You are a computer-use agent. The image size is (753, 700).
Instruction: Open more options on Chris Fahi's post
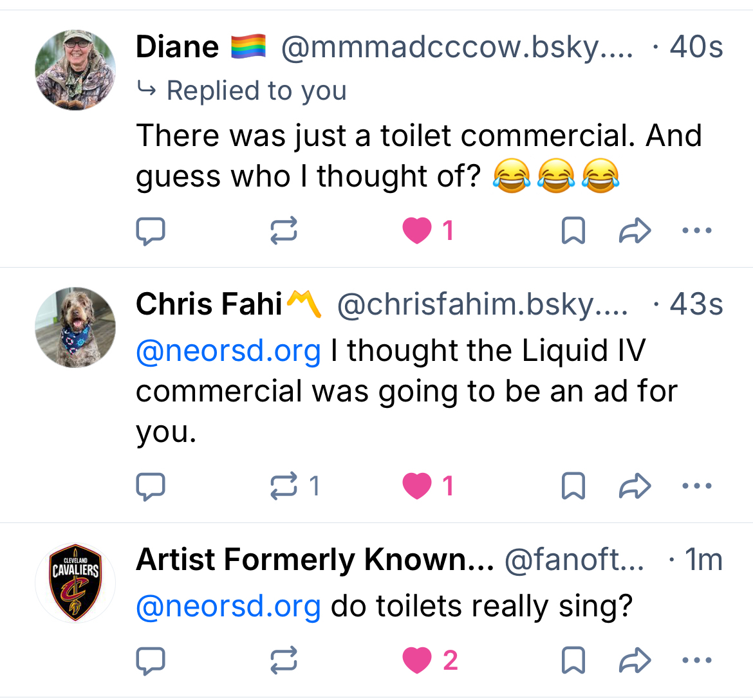point(696,486)
